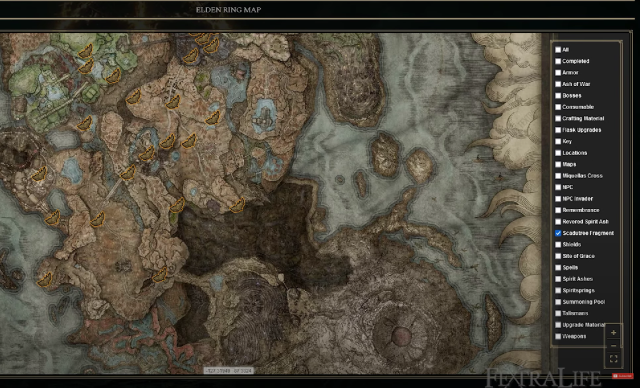This screenshot has width=640, height=388.
Task: Enable the Key filter
Action: click(x=558, y=141)
